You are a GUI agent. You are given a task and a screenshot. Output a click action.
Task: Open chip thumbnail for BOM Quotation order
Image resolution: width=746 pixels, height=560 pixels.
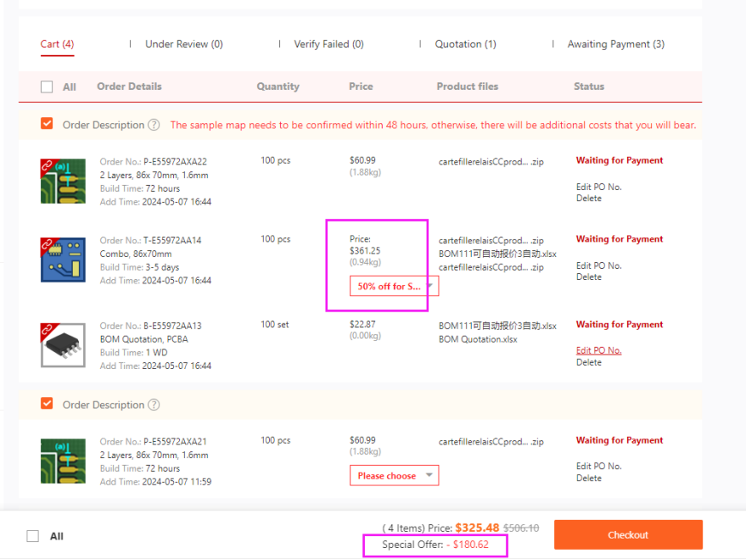pyautogui.click(x=63, y=345)
